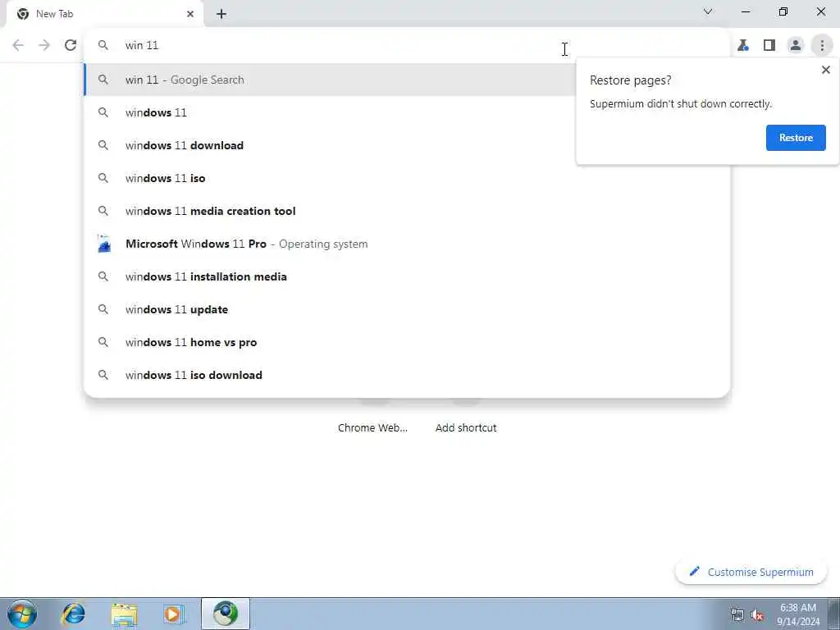Dismiss the Restore pages popup
The image size is (840, 630).
point(825,70)
